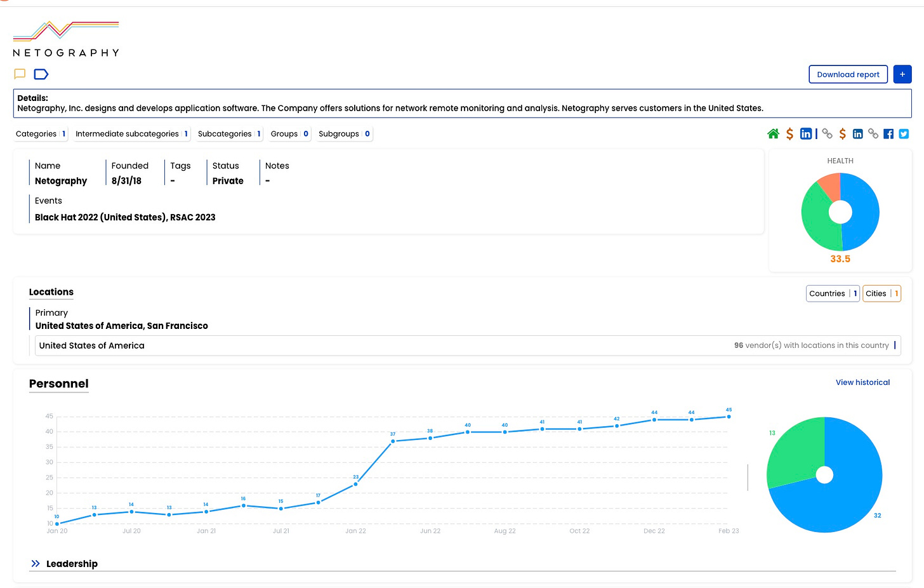Click the Locations heading
Screen dimensions: 924x588
[x=51, y=292]
